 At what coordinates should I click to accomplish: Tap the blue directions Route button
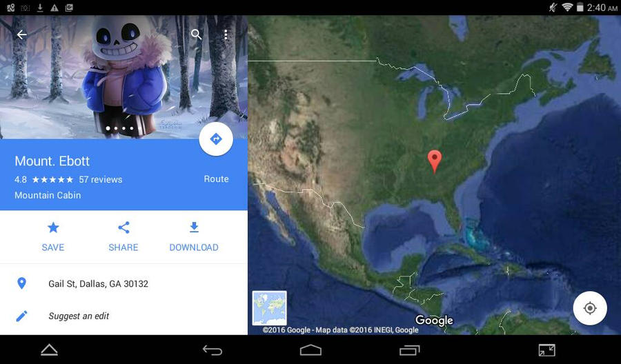pos(216,139)
